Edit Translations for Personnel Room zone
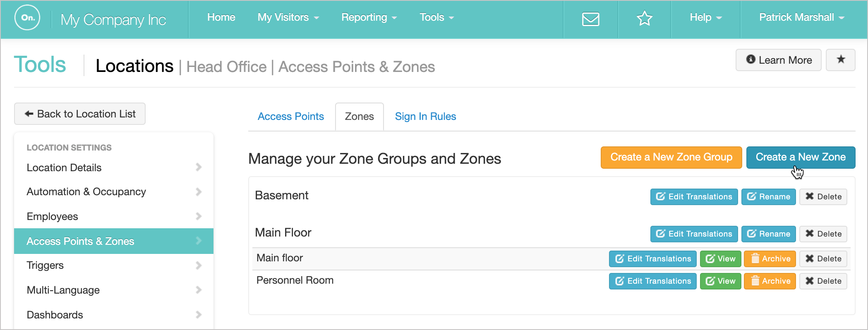 tap(652, 281)
